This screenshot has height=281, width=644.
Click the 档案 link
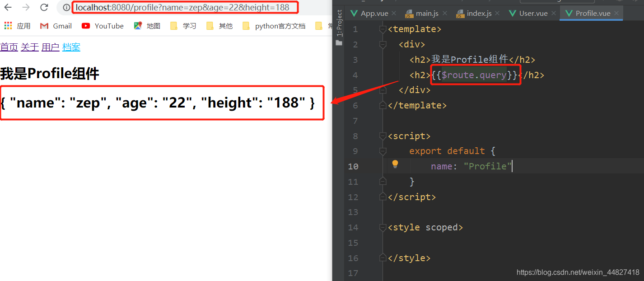71,47
